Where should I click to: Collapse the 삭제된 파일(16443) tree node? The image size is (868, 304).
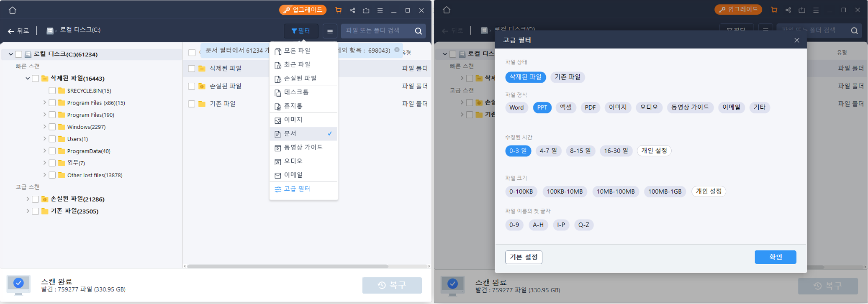click(x=28, y=79)
